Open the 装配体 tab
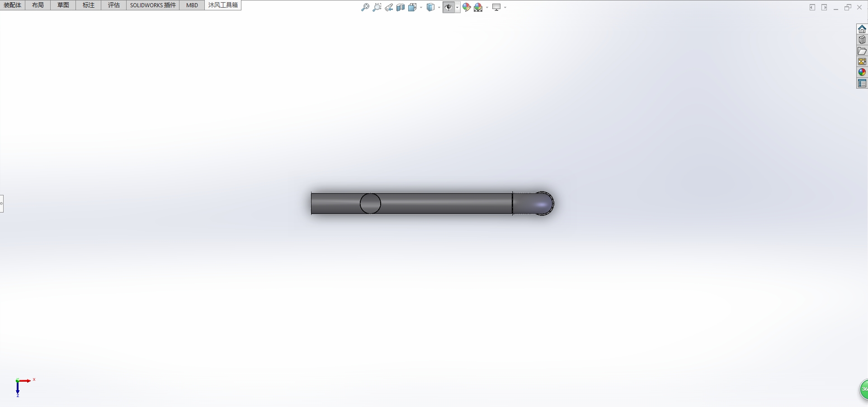 pos(12,5)
